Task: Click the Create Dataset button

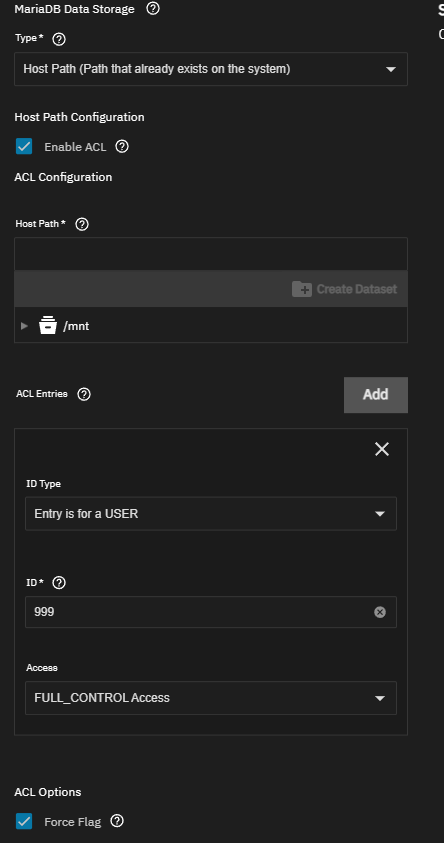Action: [345, 289]
